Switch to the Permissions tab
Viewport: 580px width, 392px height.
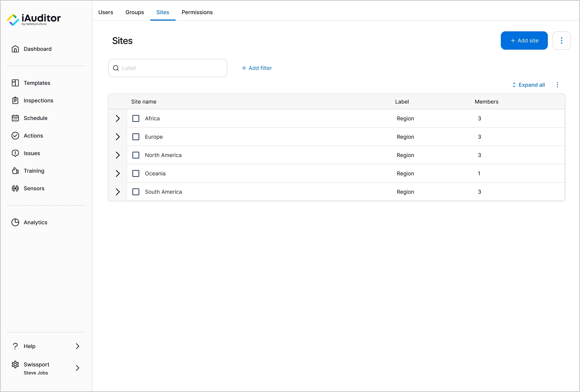point(197,12)
